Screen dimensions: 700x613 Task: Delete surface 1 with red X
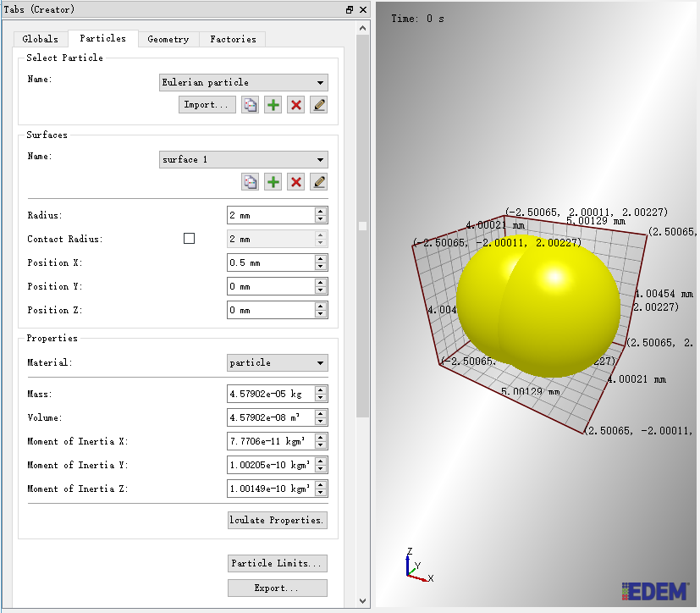[x=296, y=182]
